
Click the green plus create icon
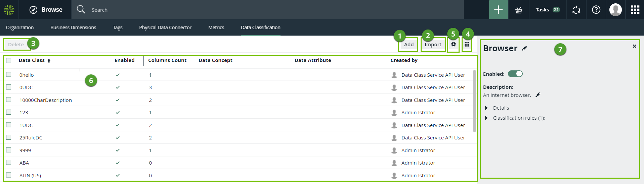[498, 10]
